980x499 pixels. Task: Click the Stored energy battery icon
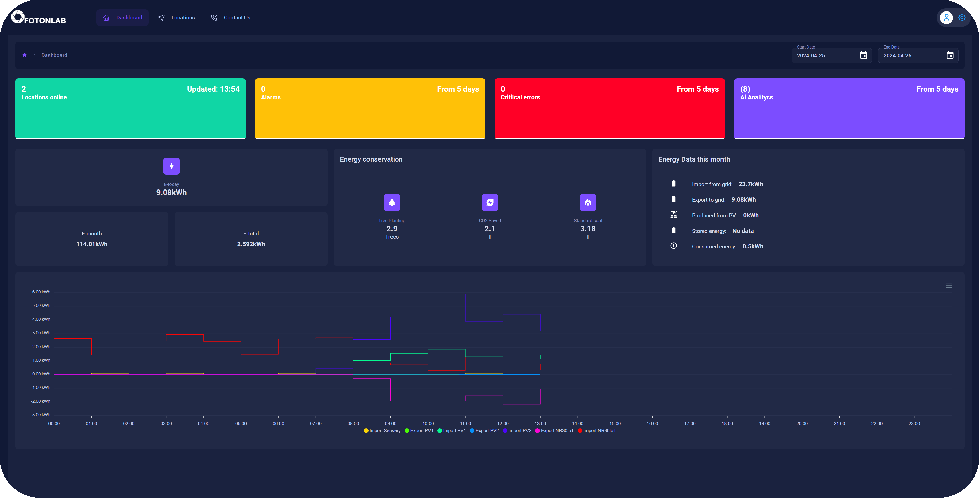(x=674, y=231)
